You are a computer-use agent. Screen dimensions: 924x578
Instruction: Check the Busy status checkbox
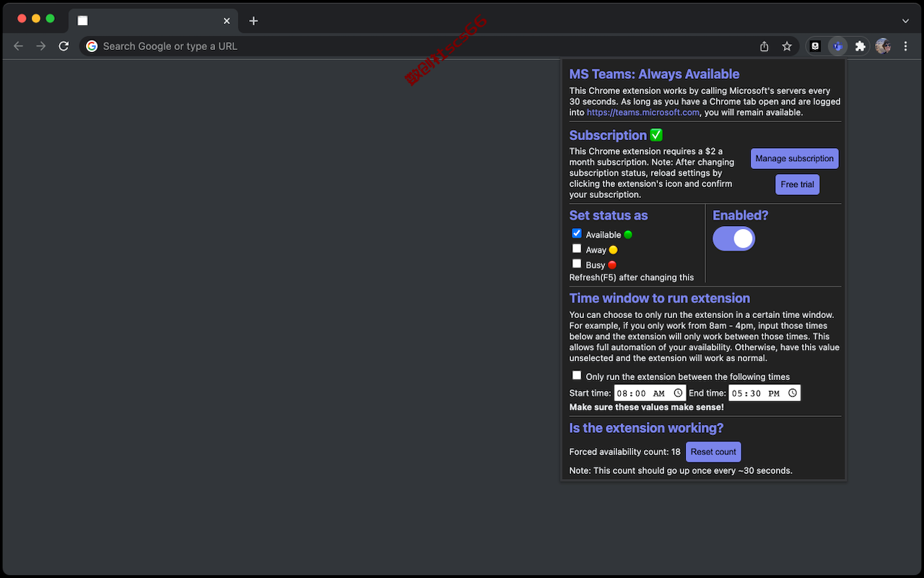577,264
